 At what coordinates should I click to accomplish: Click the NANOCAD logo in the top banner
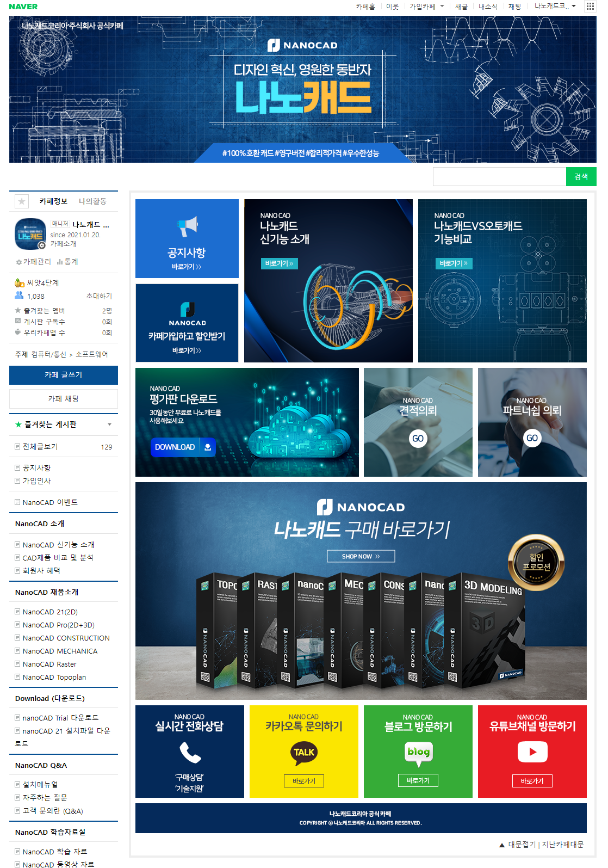pyautogui.click(x=302, y=45)
